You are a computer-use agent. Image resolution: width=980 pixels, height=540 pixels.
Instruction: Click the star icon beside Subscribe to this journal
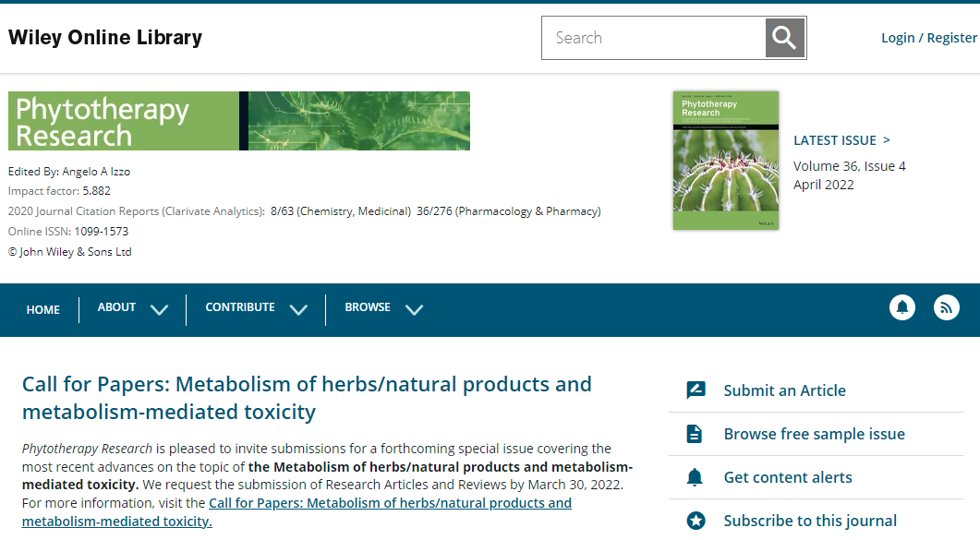[x=696, y=521]
